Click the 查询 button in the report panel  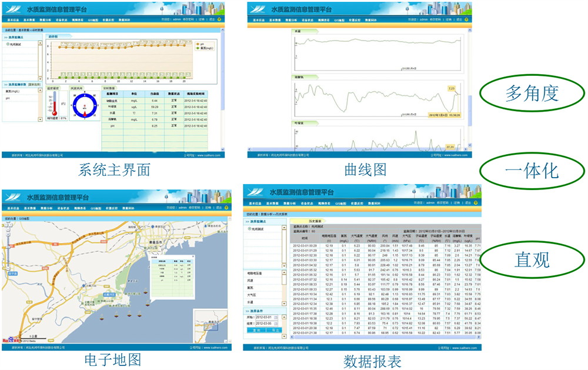(256, 330)
